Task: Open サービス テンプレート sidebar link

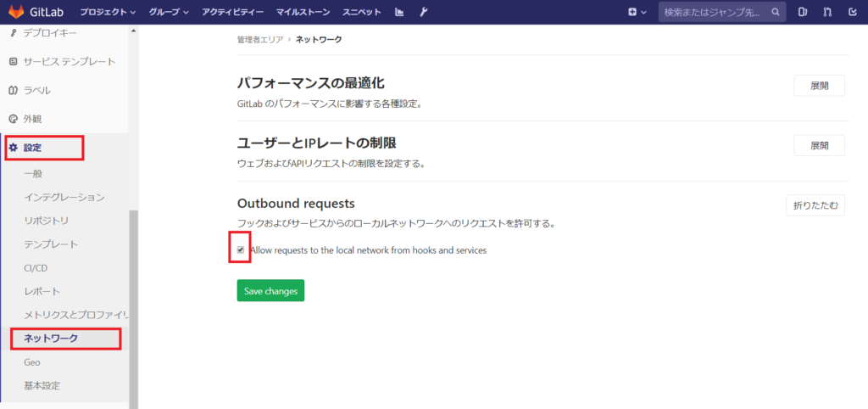Action: tap(70, 61)
